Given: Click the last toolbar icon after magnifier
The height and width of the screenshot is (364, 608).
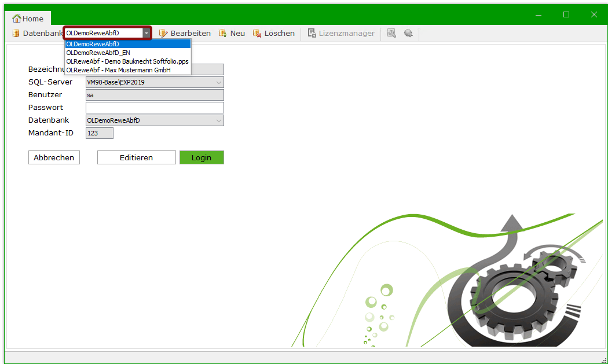Looking at the screenshot, I should click(x=408, y=34).
